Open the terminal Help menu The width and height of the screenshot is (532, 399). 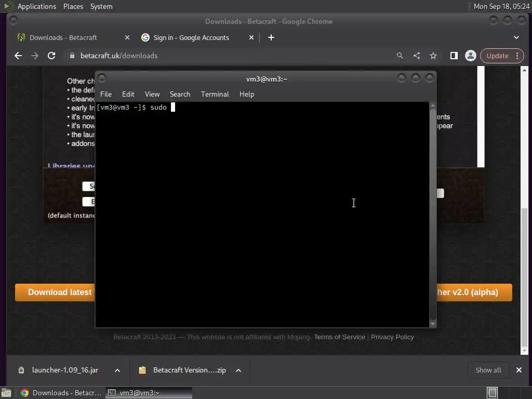[x=247, y=95]
